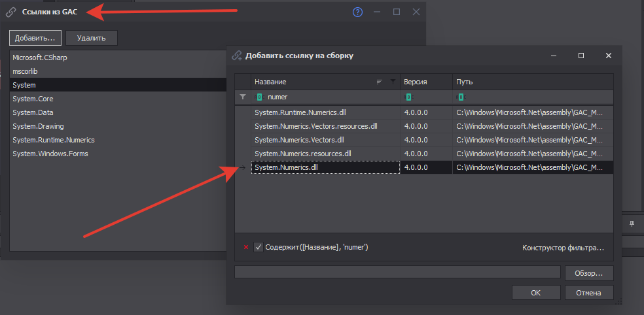Open the filter funnel in Название header
This screenshot has width=644, height=315.
point(393,82)
